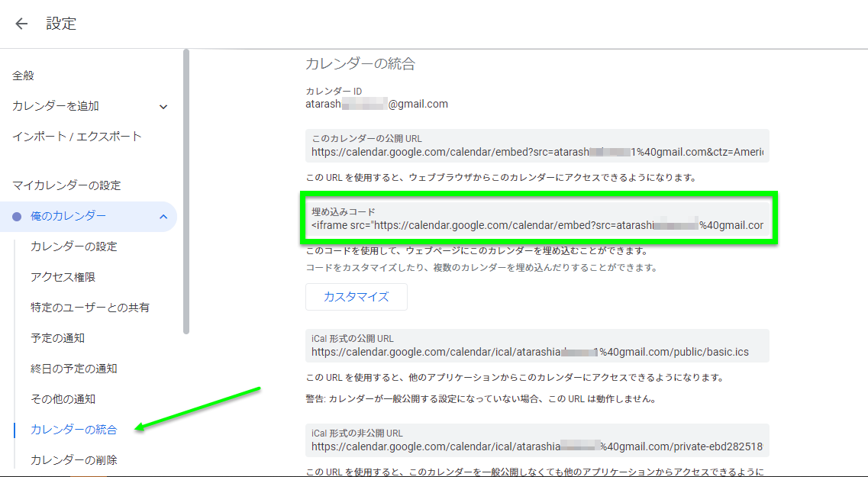Image resolution: width=868 pixels, height=477 pixels.
Task: Select その他の通知
Action: (63, 399)
